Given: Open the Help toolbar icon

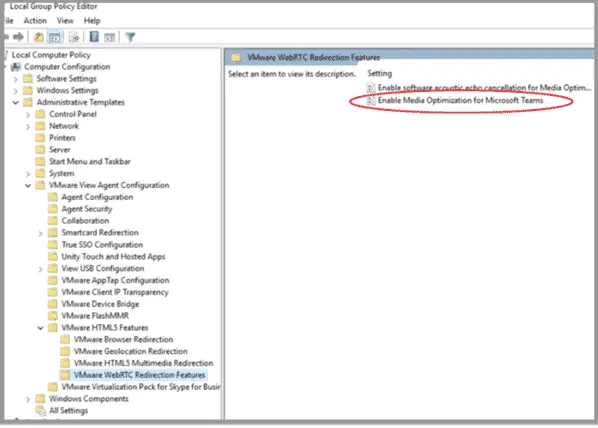Looking at the screenshot, I should point(94,37).
